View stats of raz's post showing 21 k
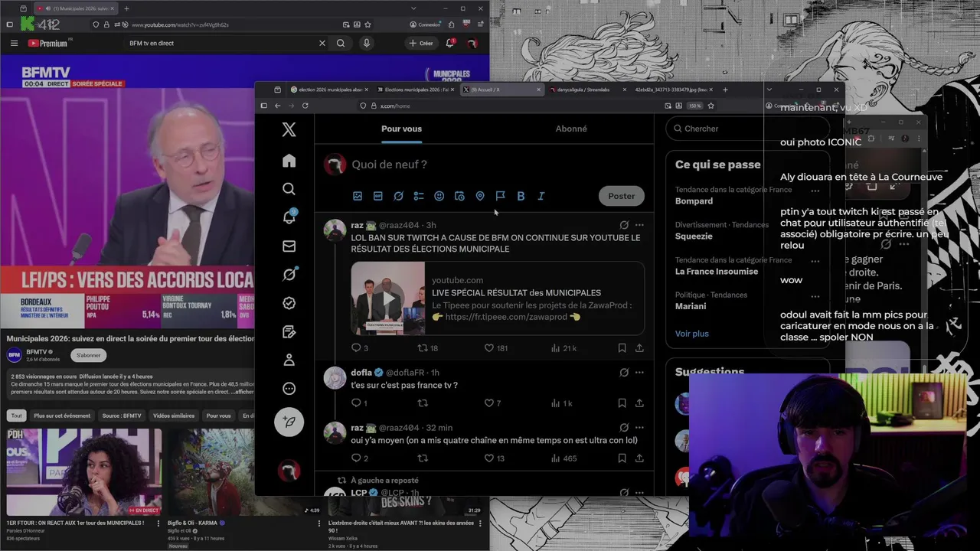Screen dimensions: 980x551 [563, 348]
